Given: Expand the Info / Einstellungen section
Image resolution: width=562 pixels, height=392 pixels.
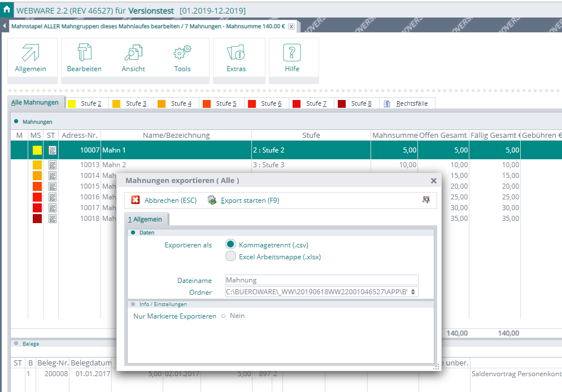Looking at the screenshot, I should tap(133, 304).
